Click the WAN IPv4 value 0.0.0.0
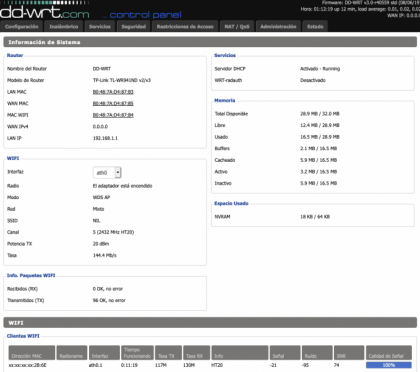The height and width of the screenshot is (372, 420). [x=100, y=127]
